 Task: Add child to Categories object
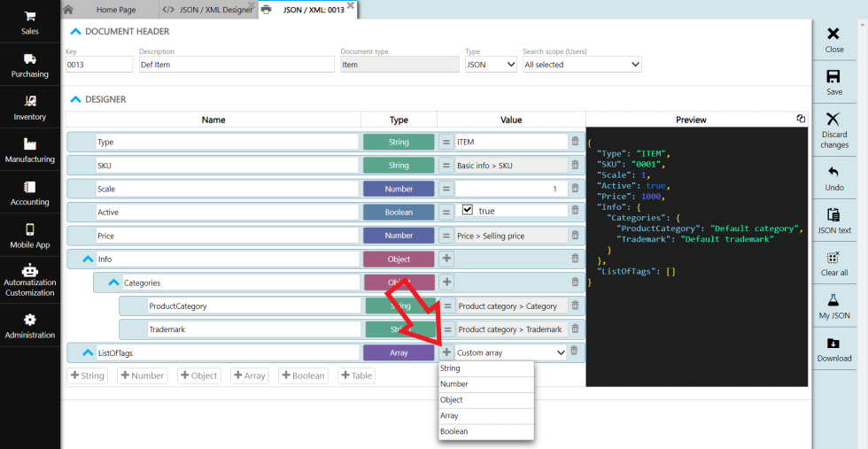coord(446,282)
